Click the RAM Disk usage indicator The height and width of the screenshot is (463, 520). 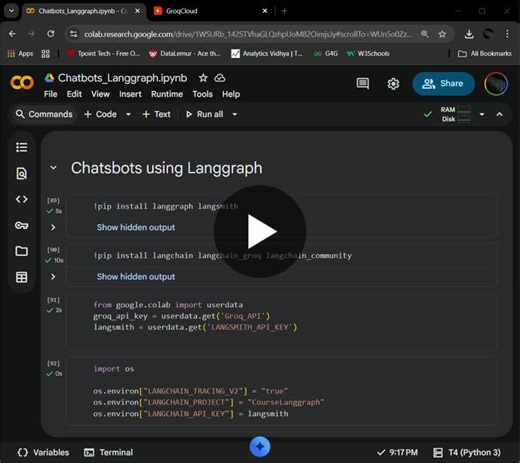tap(456, 114)
